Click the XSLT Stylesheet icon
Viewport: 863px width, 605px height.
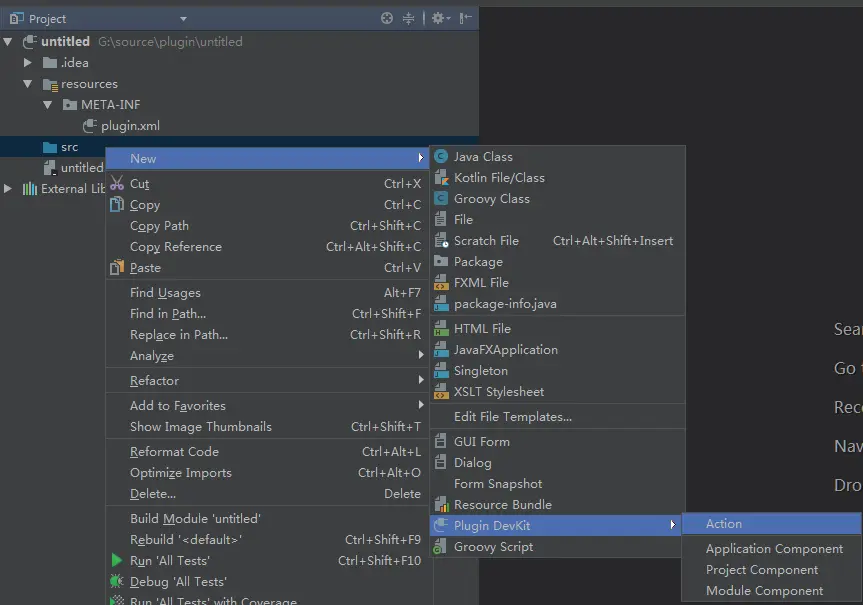coord(441,391)
